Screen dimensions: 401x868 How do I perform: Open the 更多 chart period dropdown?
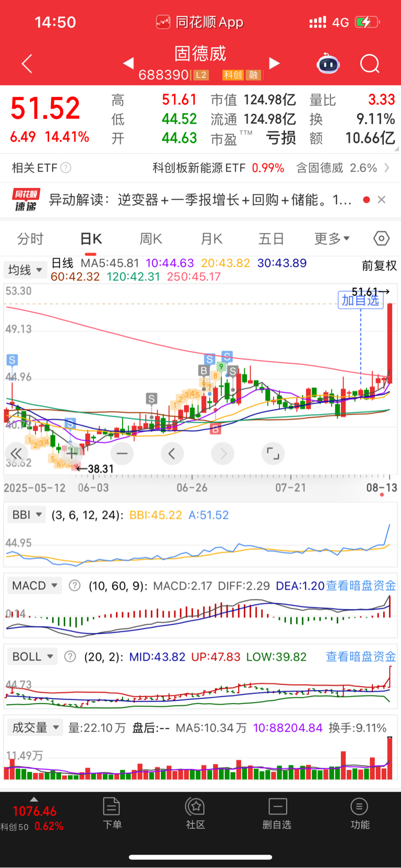[x=332, y=239]
